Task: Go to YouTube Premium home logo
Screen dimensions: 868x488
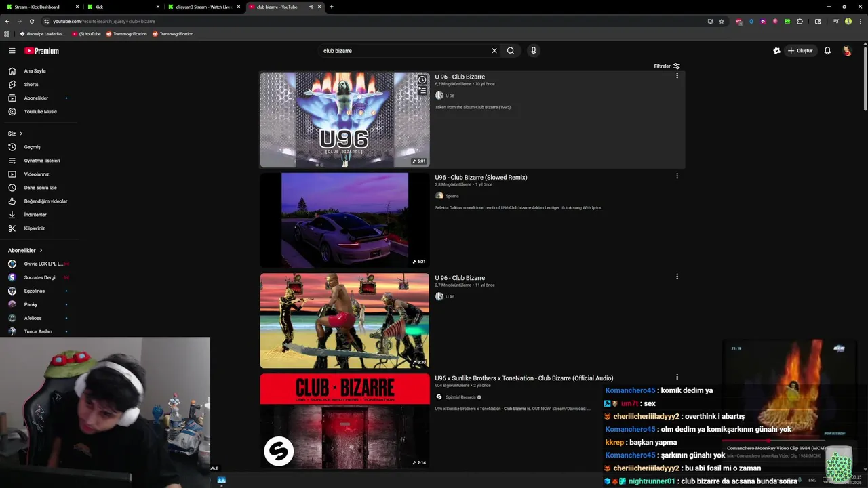Action: point(42,51)
